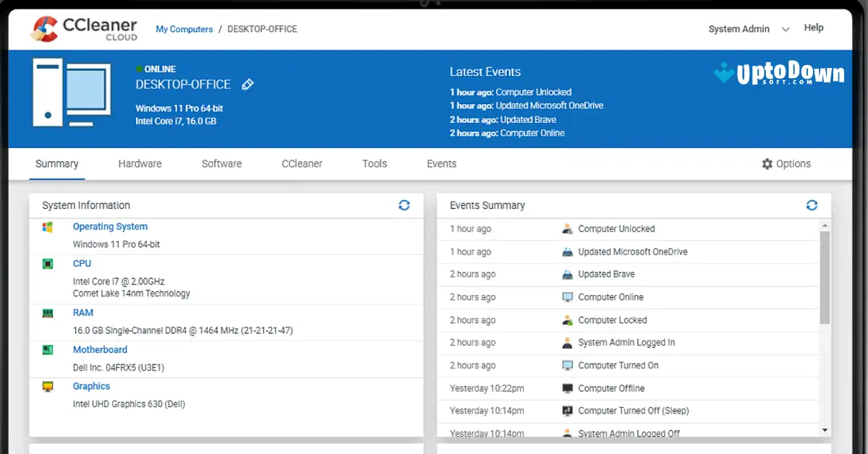Viewport: 868px width, 454px height.
Task: Click the pencil icon to rename DESKTOP-OFFICE
Action: tap(247, 84)
